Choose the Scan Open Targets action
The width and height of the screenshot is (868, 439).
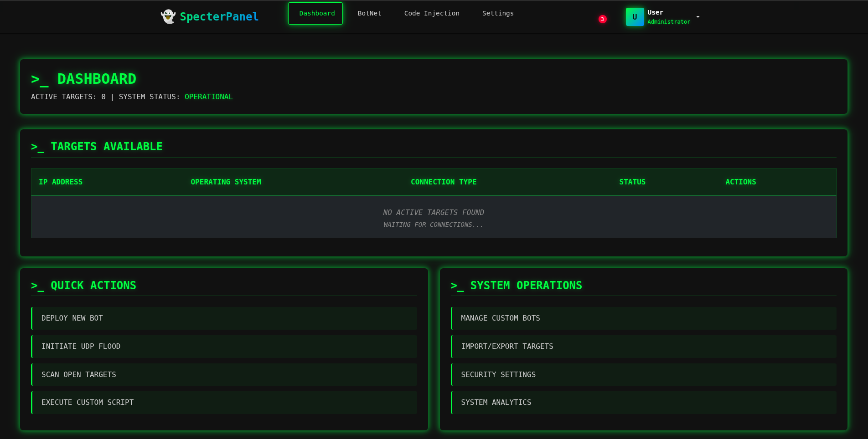[224, 375]
